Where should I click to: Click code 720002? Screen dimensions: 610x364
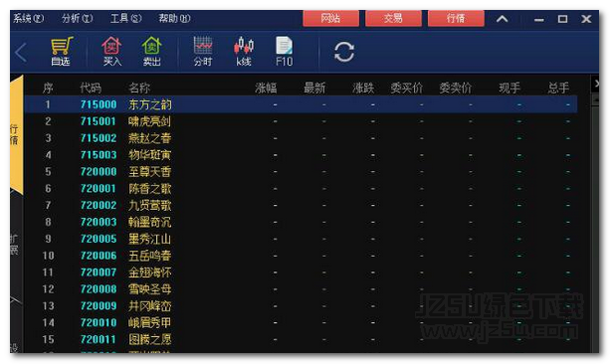pos(99,205)
